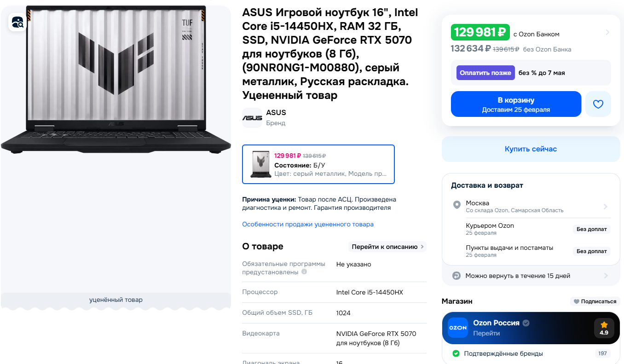
Task: Click the image search icon on photo
Action: [17, 22]
